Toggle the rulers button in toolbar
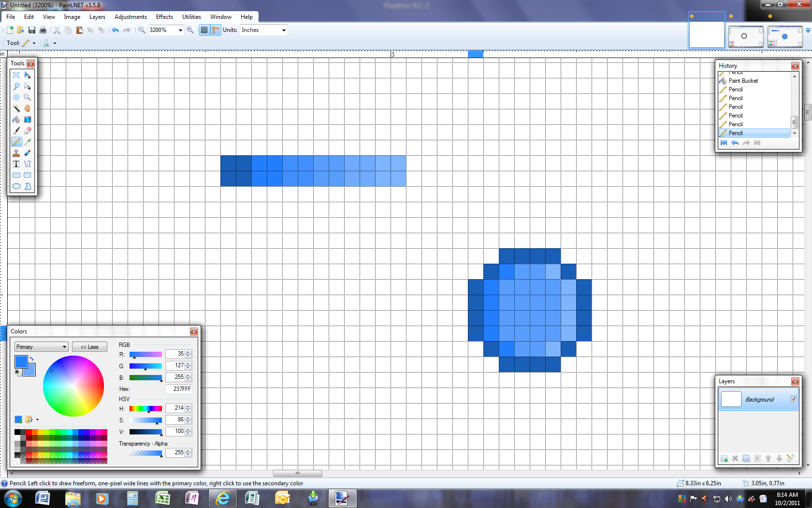Image resolution: width=812 pixels, height=508 pixels. [216, 30]
